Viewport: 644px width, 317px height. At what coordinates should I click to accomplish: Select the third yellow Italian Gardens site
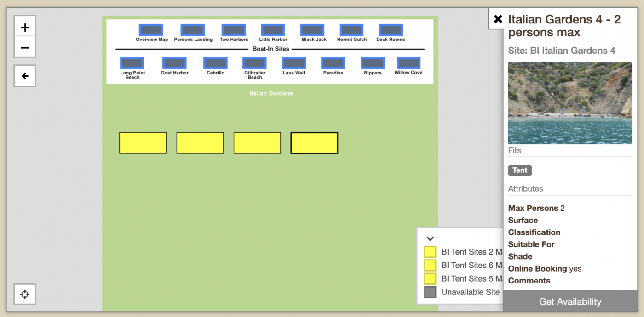257,143
